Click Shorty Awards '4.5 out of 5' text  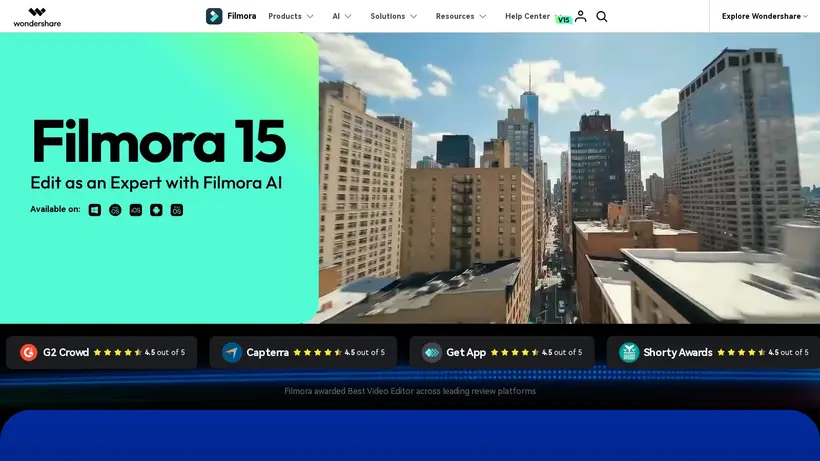[788, 352]
